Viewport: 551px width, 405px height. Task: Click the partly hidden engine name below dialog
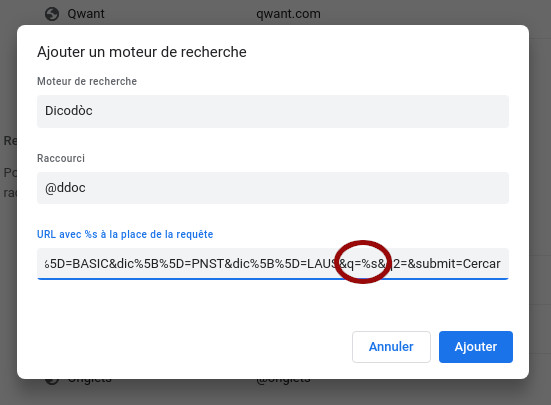(90, 381)
